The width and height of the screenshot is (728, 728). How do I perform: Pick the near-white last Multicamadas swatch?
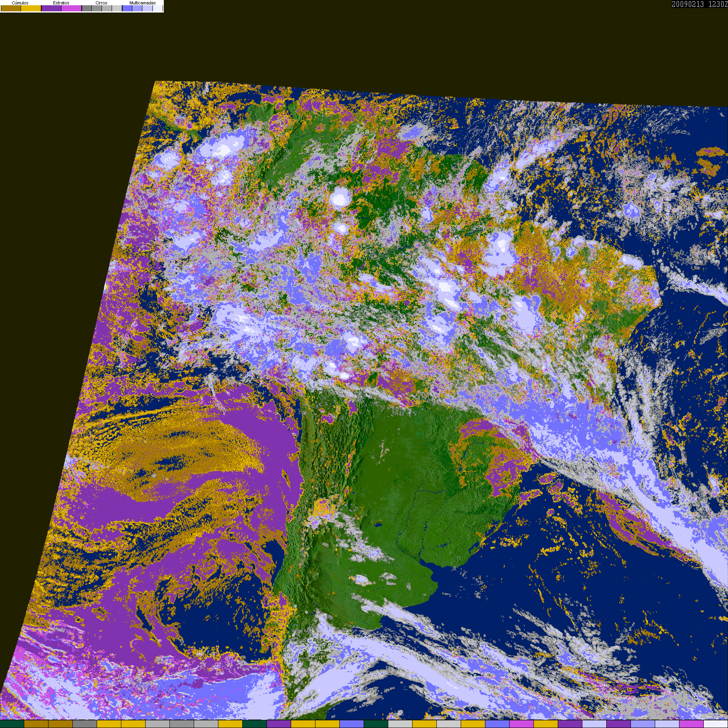[x=158, y=8]
